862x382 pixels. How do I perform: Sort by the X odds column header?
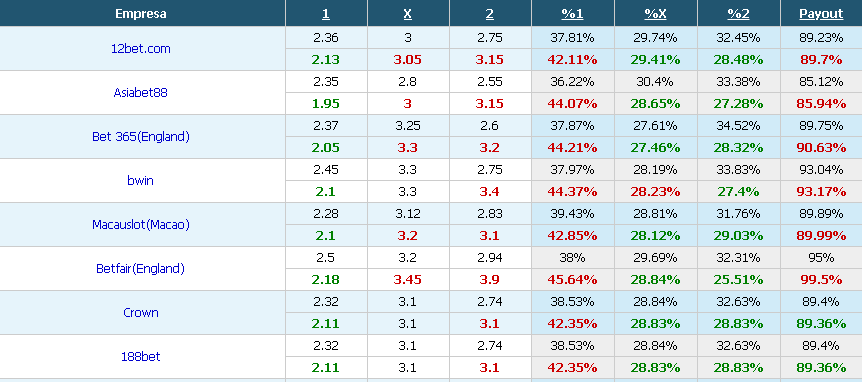407,14
